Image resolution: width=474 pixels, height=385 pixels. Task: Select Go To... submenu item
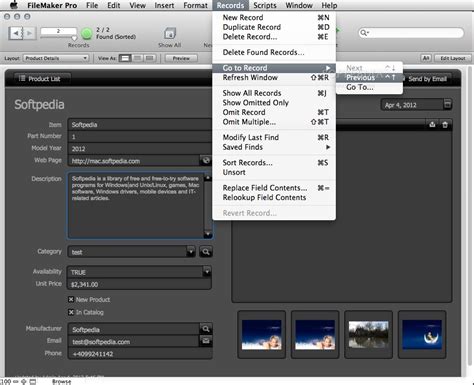[x=369, y=87]
